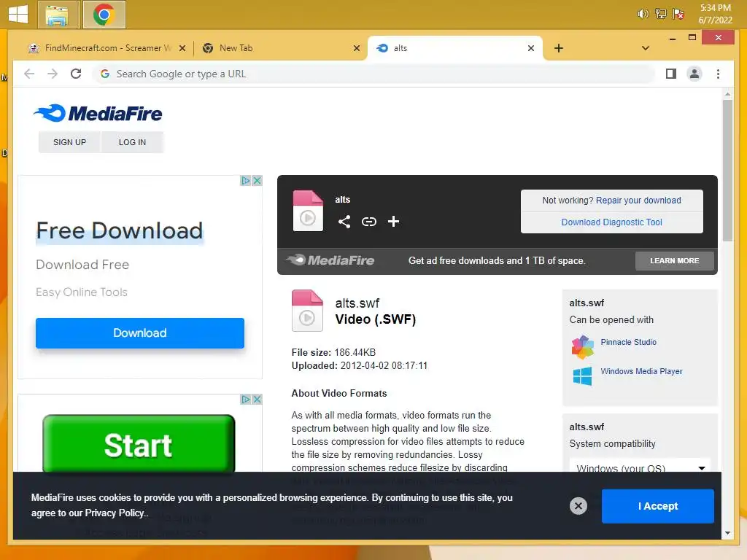Screen dimensions: 747x560
Task: Open Chrome side panel icon
Action: (671, 74)
